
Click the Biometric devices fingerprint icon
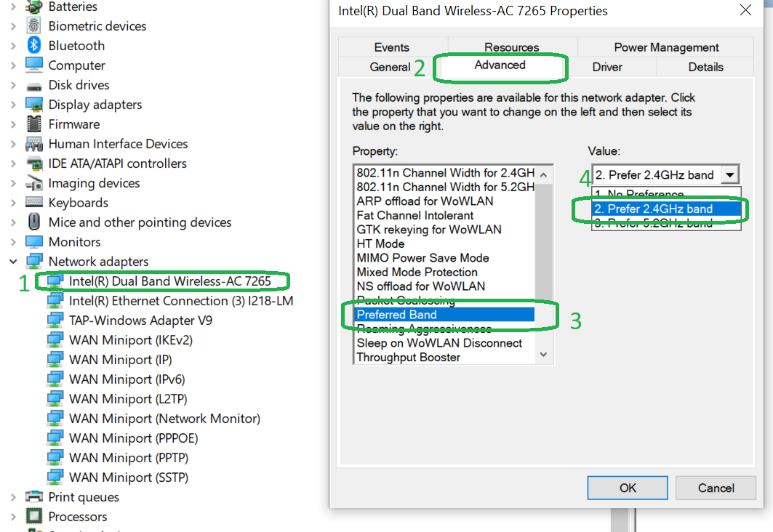[34, 25]
